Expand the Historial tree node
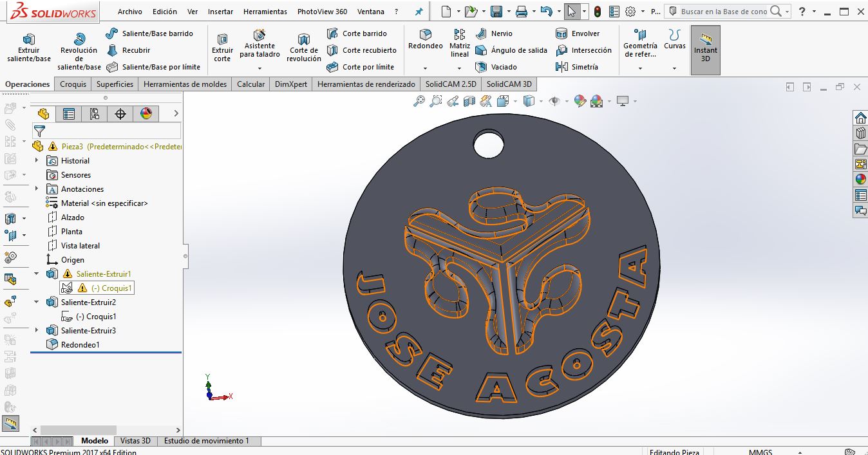The width and height of the screenshot is (868, 455). [x=37, y=160]
